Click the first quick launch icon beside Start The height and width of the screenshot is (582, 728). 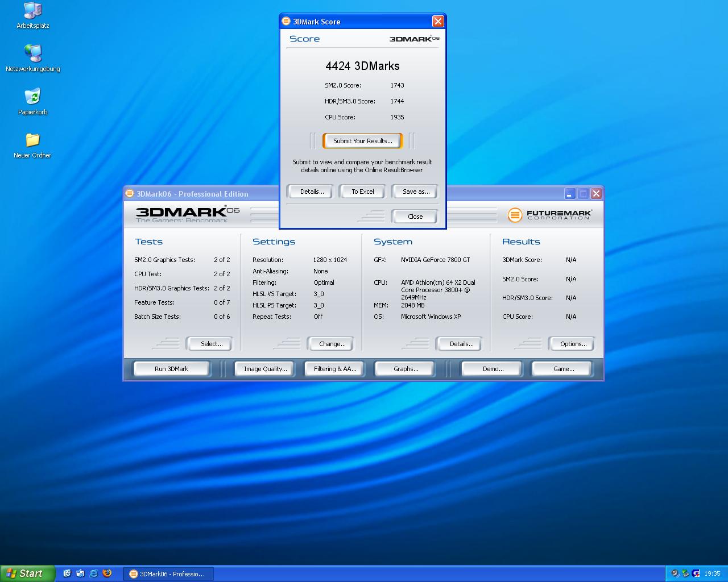point(67,573)
